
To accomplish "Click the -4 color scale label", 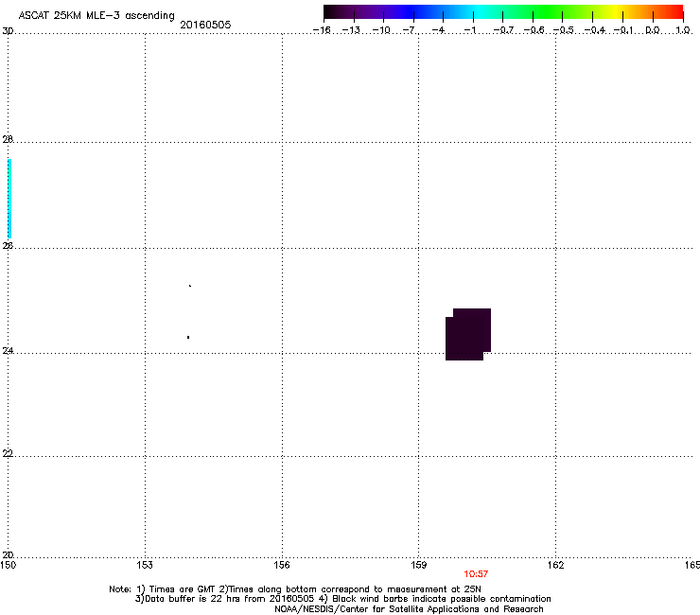I will point(438,30).
